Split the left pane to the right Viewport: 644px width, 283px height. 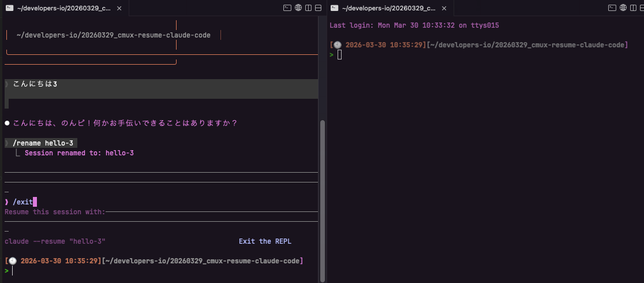tap(309, 8)
